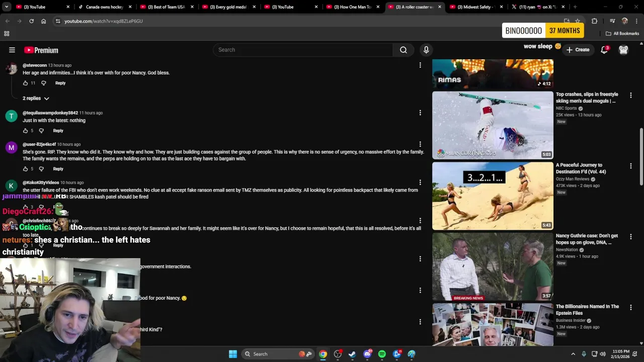Open more options for Nancy Guthrie video
644x362 pixels.
pyautogui.click(x=631, y=236)
